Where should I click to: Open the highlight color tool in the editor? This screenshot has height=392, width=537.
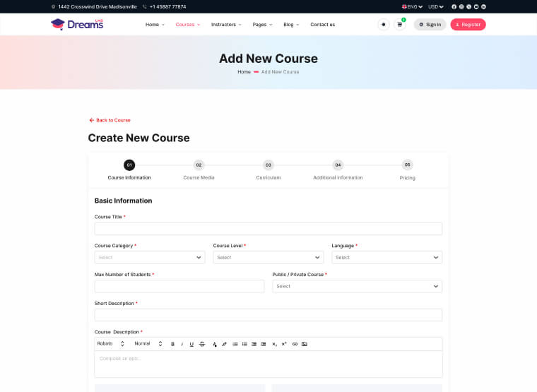point(224,344)
